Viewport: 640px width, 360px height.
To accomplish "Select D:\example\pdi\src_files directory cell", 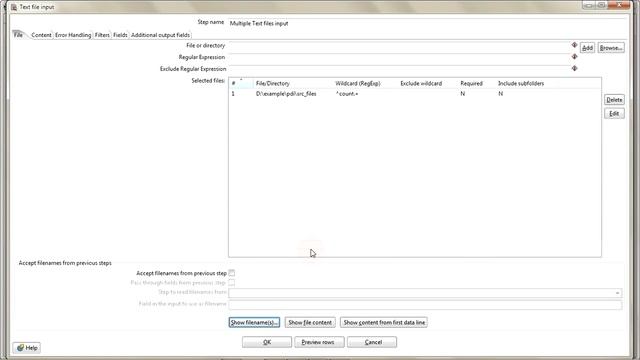I will point(286,93).
